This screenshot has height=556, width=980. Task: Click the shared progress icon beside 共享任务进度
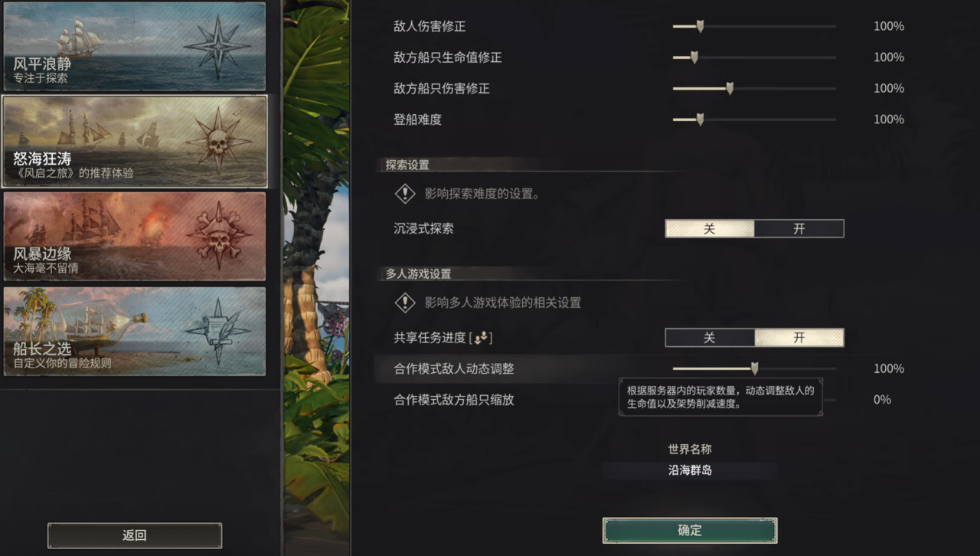pyautogui.click(x=482, y=337)
